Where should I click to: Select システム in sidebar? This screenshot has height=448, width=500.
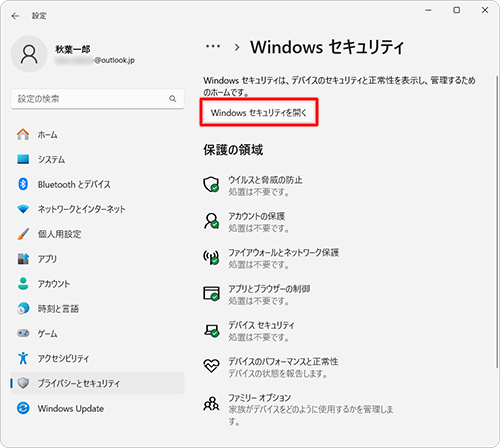point(97,159)
